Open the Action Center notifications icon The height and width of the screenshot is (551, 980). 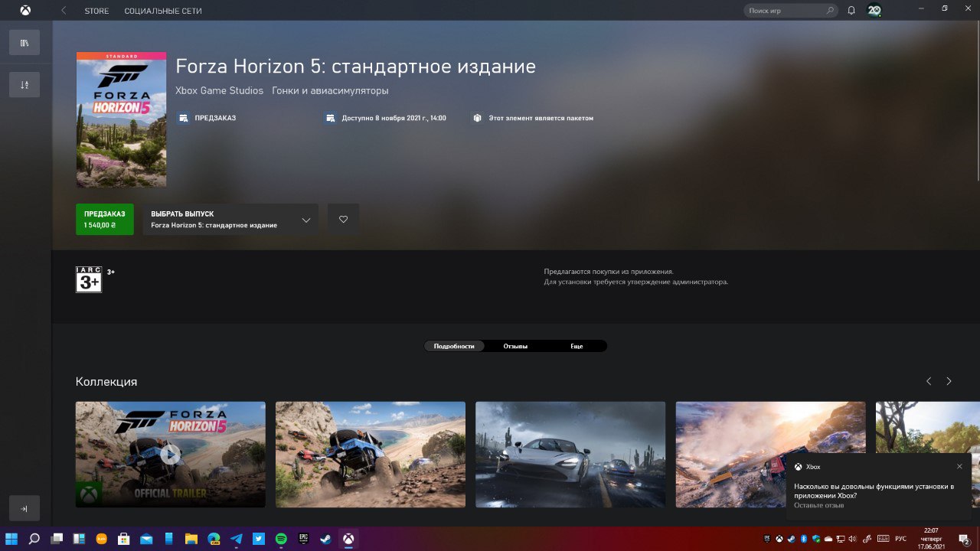click(x=964, y=540)
